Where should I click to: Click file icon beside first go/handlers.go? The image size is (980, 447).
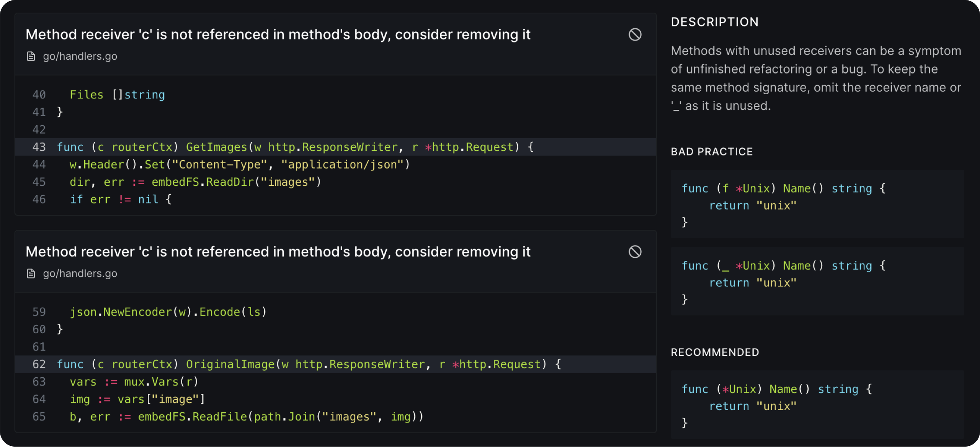point(31,56)
